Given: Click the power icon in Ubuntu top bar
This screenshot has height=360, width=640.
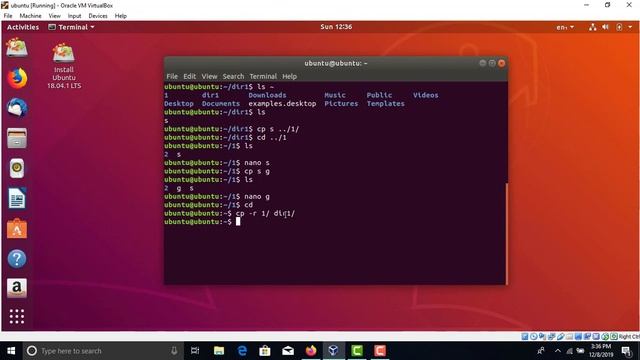Looking at the screenshot, I should (619, 27).
